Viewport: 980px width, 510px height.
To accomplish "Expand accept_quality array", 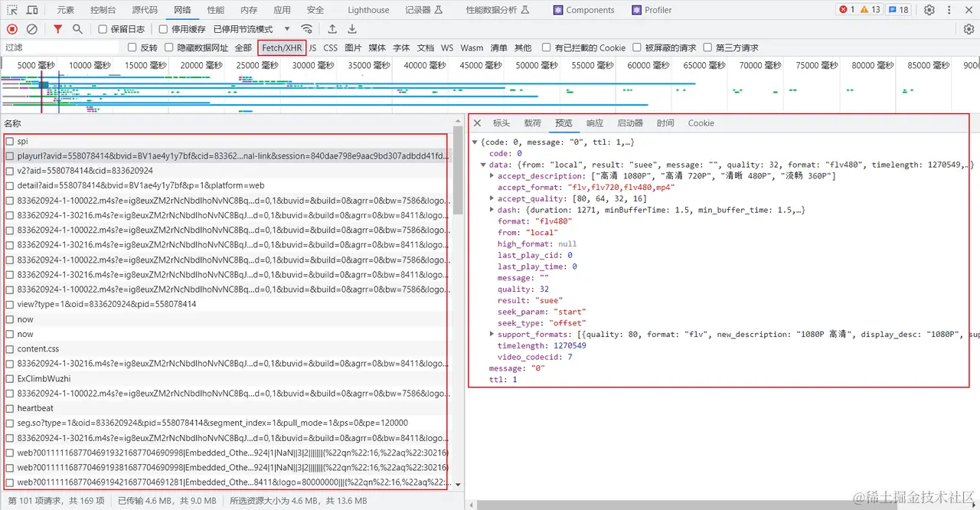I will tap(492, 198).
